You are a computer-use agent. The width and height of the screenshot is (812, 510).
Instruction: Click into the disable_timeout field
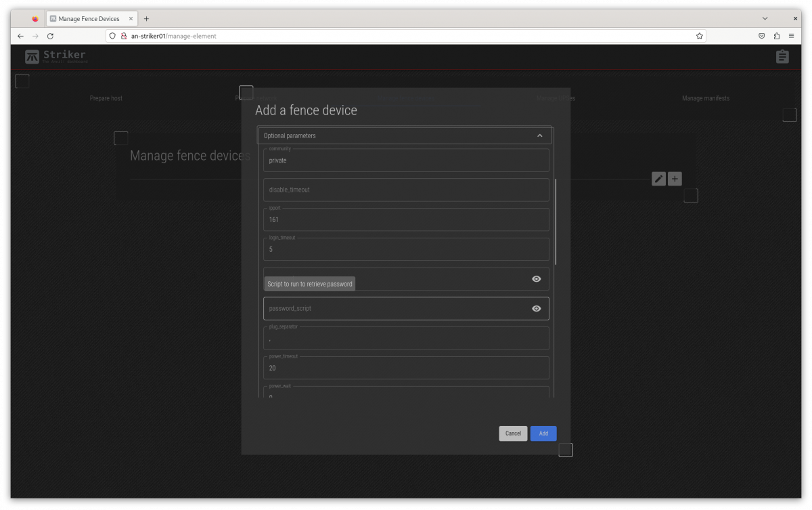[x=406, y=190]
